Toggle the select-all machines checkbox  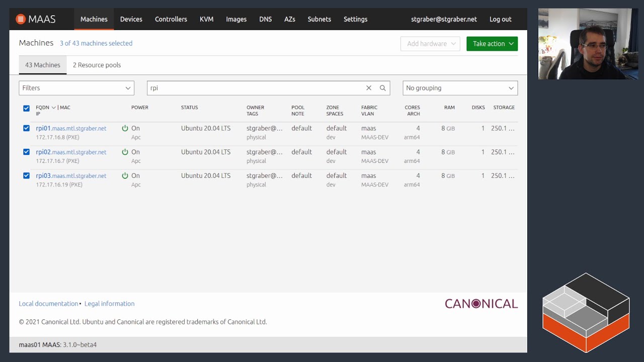pos(26,108)
